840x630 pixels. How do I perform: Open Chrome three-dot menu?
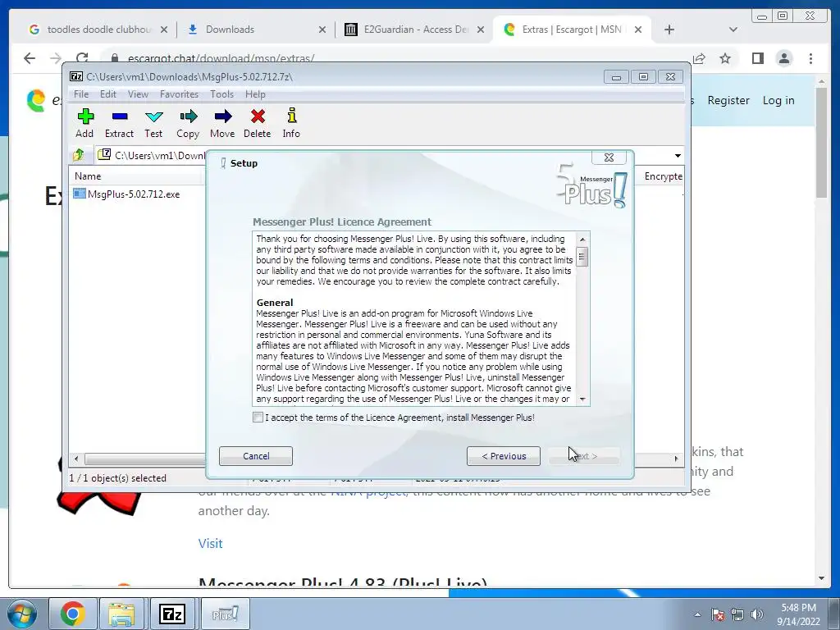coord(810,58)
